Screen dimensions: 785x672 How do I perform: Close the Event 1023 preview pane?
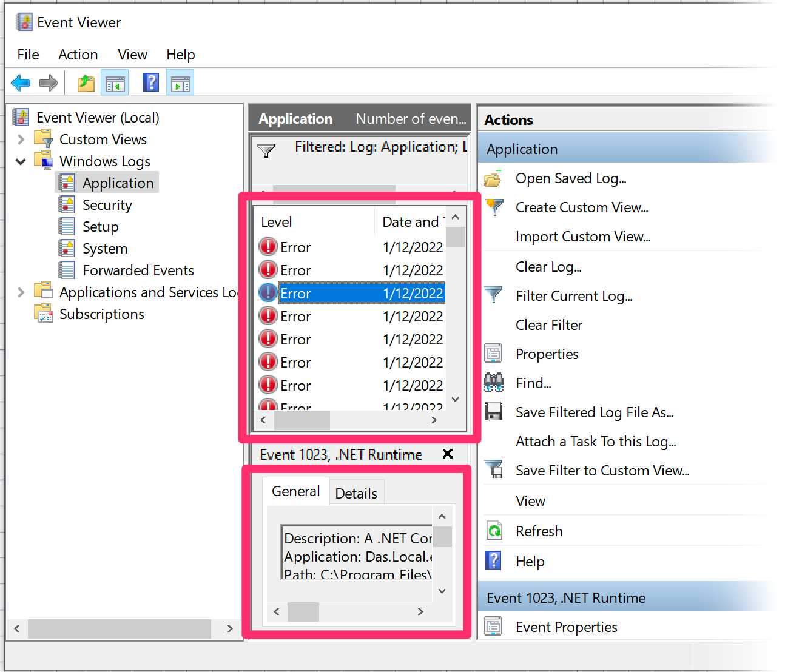coord(448,454)
